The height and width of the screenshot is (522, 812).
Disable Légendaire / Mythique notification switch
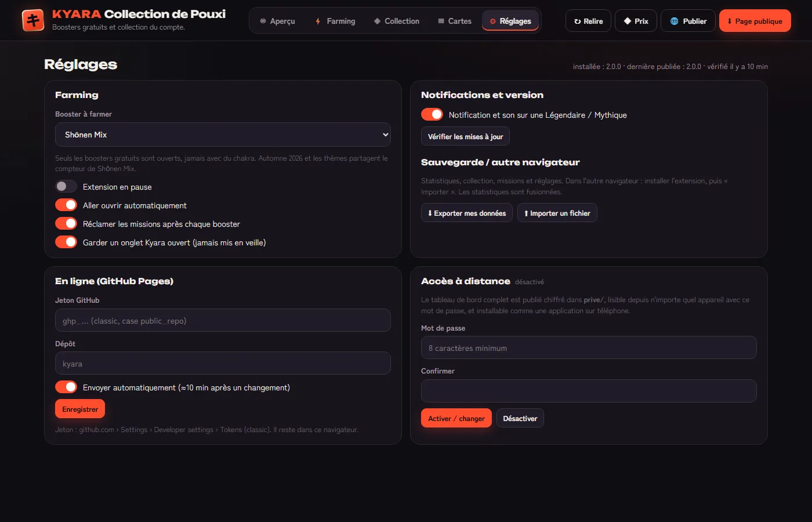tap(432, 115)
